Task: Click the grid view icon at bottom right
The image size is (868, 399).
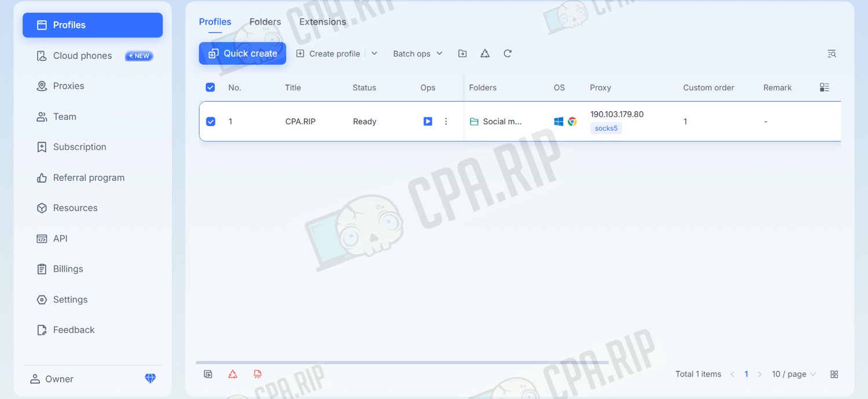Action: (834, 374)
